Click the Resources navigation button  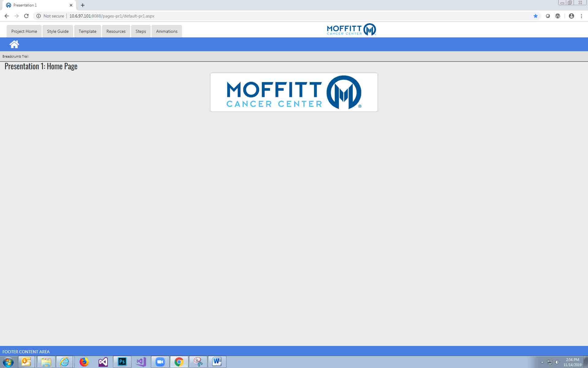click(116, 31)
